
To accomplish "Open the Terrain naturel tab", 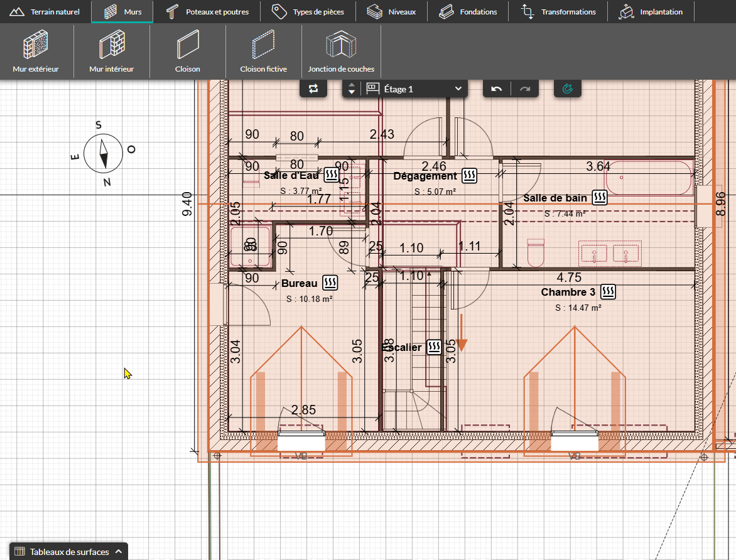I will [x=45, y=12].
